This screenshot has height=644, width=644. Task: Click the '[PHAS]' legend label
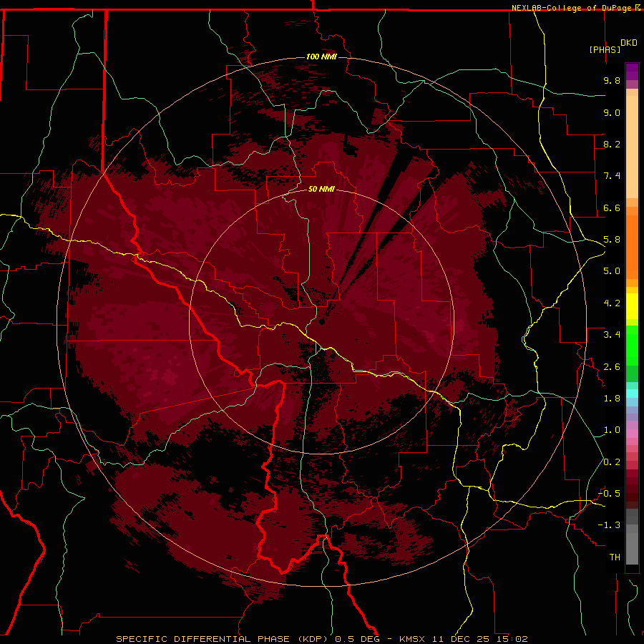click(x=605, y=49)
